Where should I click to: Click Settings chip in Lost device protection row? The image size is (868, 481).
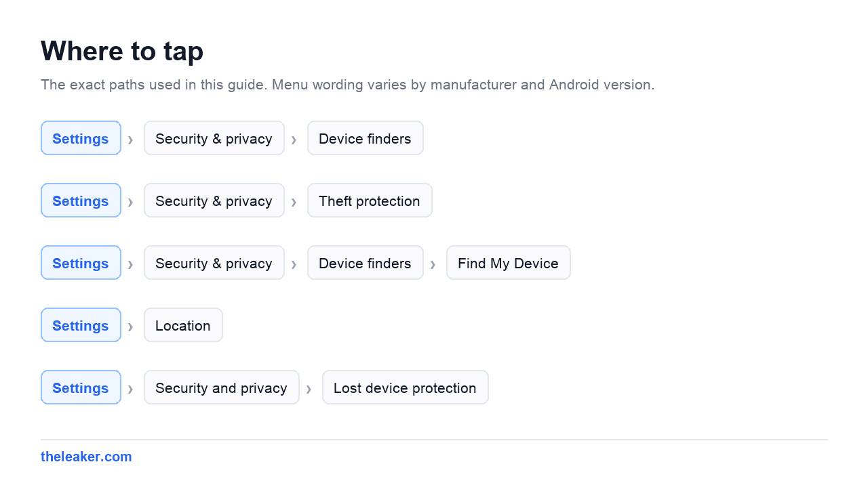81,388
